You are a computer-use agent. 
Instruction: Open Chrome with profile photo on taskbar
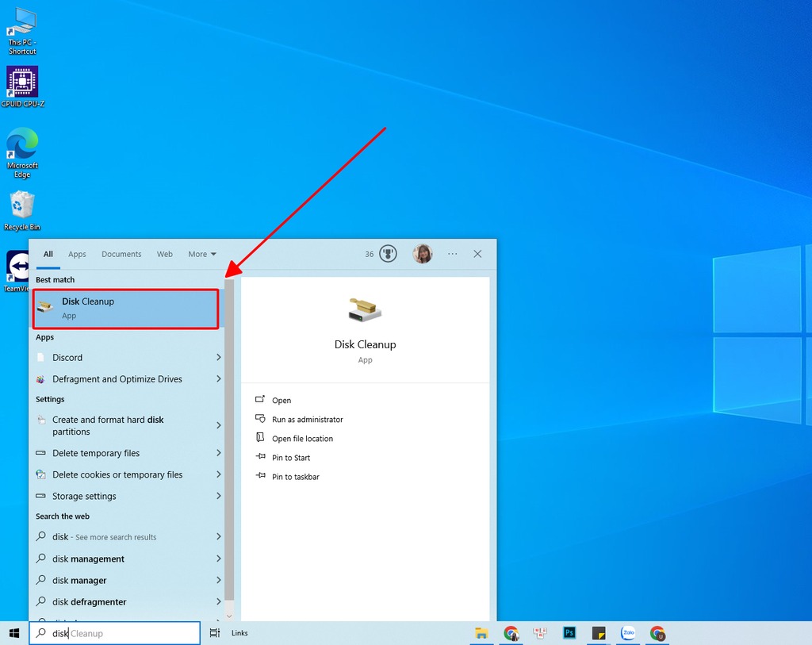(511, 633)
